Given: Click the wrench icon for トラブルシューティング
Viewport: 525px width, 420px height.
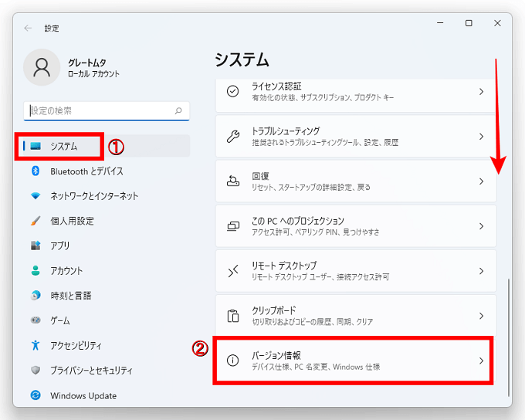Looking at the screenshot, I should click(x=233, y=137).
